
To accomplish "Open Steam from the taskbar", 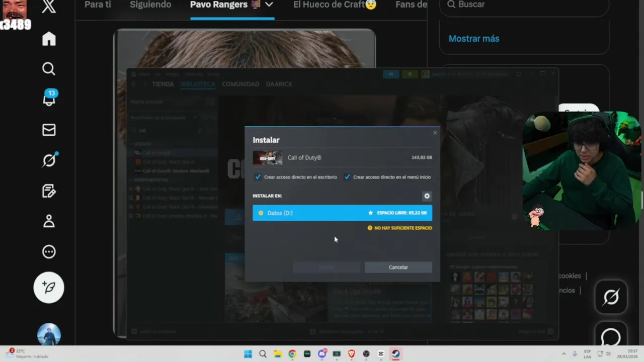I will coord(396,354).
